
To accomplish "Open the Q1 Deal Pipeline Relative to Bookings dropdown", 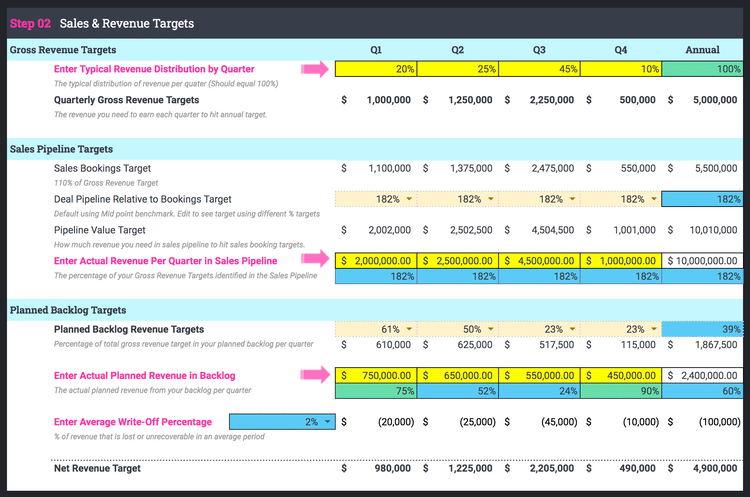I will tap(408, 200).
